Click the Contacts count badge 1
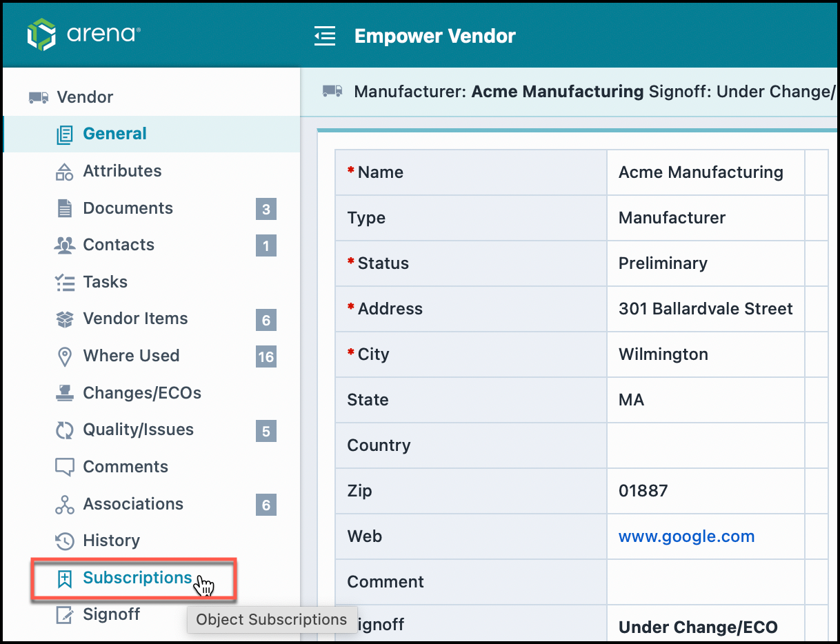The height and width of the screenshot is (644, 840). click(266, 245)
